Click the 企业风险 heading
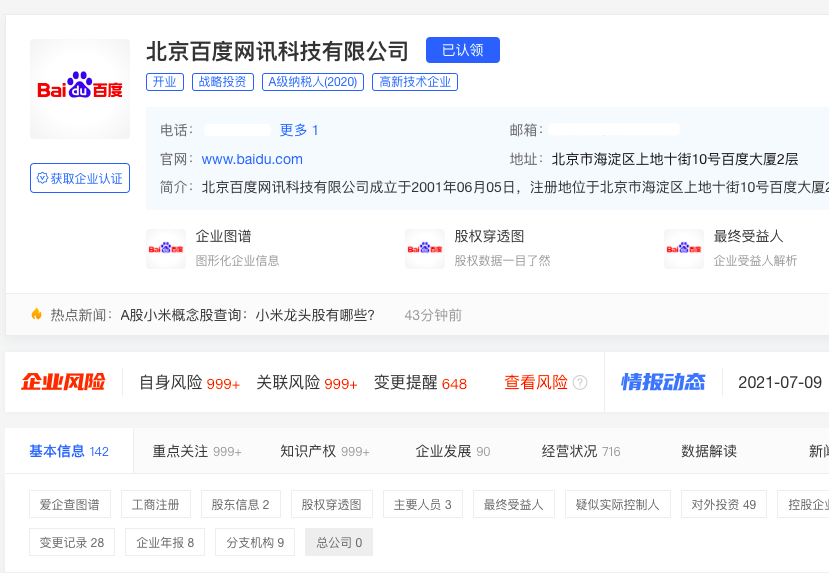 point(63,382)
